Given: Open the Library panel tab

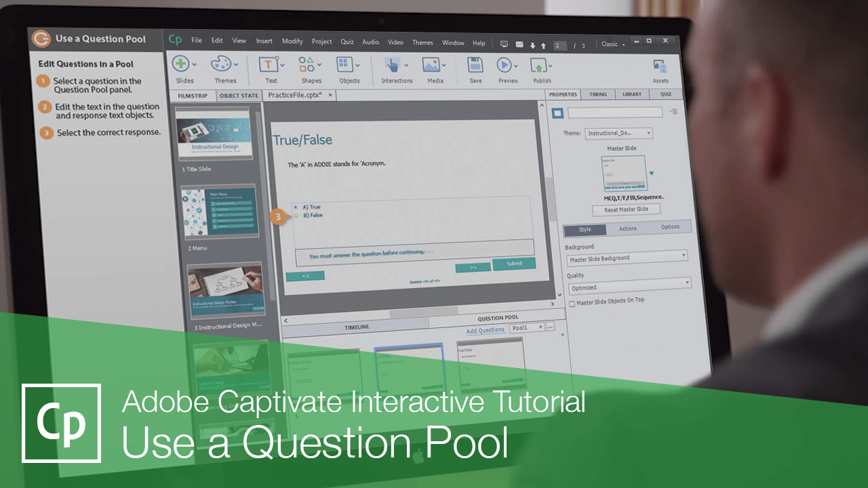Looking at the screenshot, I should 631,94.
